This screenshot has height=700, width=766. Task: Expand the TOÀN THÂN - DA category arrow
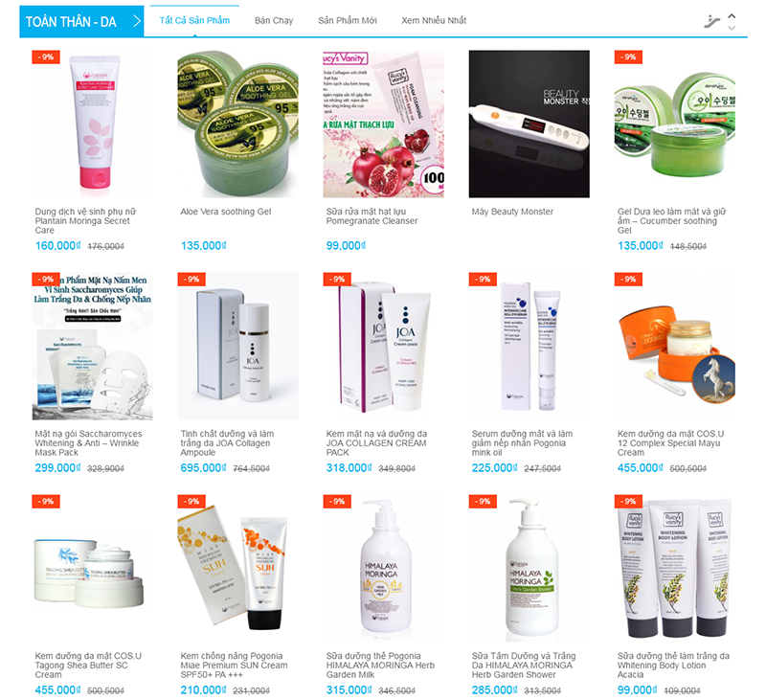click(137, 21)
